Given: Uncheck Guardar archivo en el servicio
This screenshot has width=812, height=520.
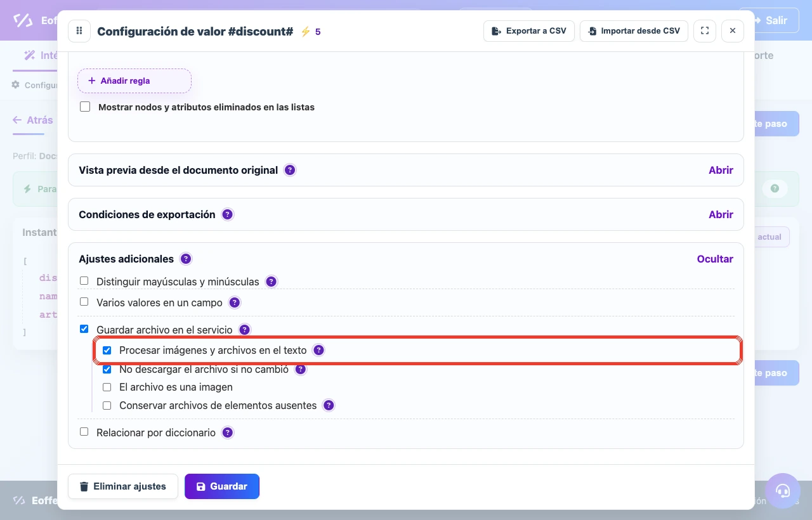Looking at the screenshot, I should (84, 329).
